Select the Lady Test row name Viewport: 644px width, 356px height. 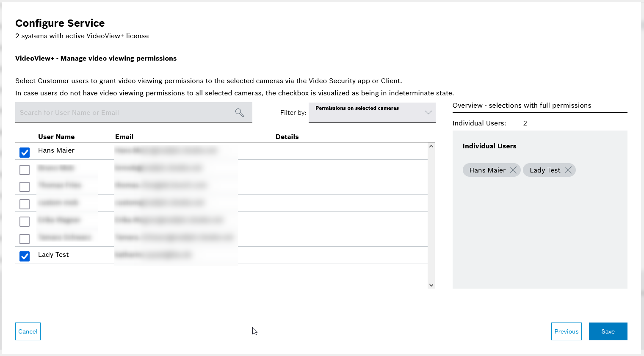tap(53, 255)
